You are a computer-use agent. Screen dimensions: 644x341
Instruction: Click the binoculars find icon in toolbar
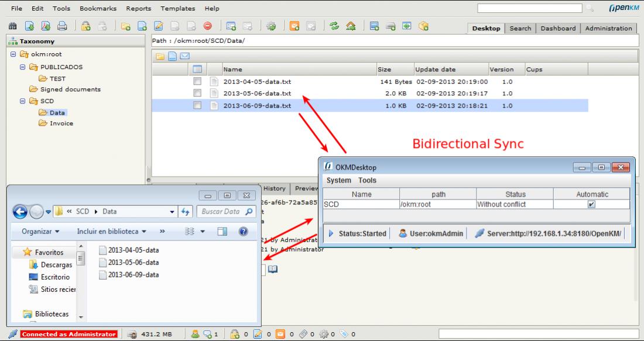click(x=12, y=27)
